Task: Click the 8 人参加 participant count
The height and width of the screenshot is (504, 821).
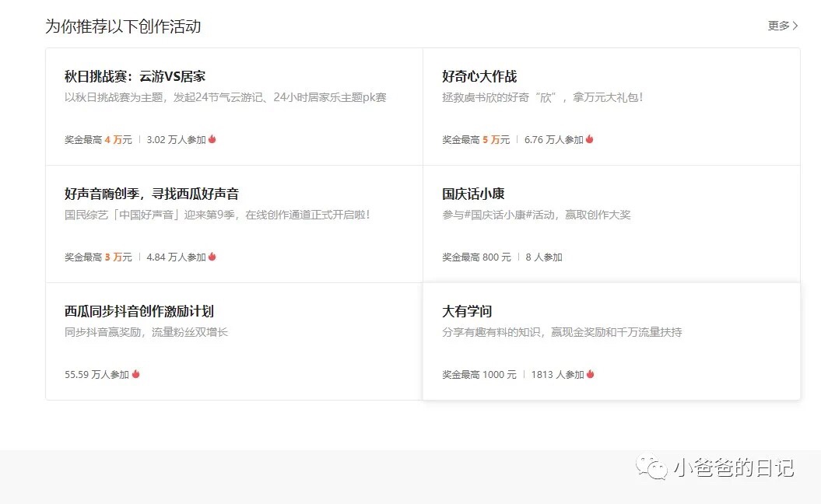Action: coord(544,257)
